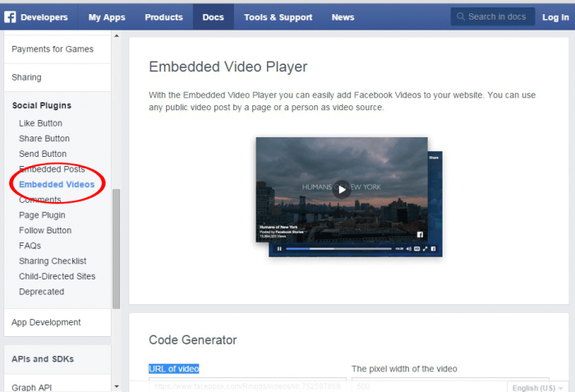This screenshot has height=392, width=575.
Task: Click the Embedded Video Player heading
Action: click(228, 67)
